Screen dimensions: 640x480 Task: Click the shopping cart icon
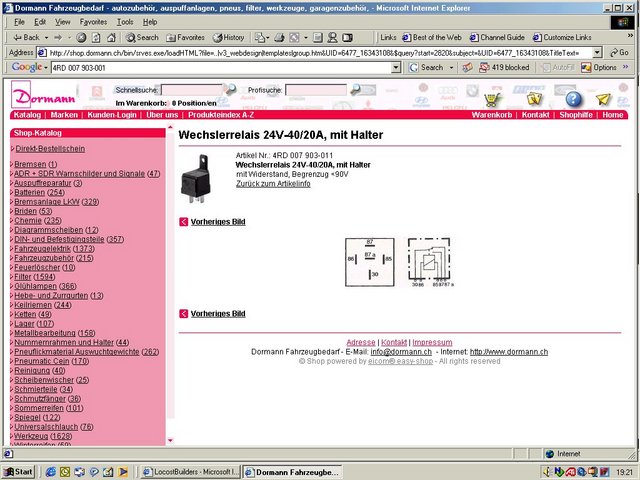[492, 99]
